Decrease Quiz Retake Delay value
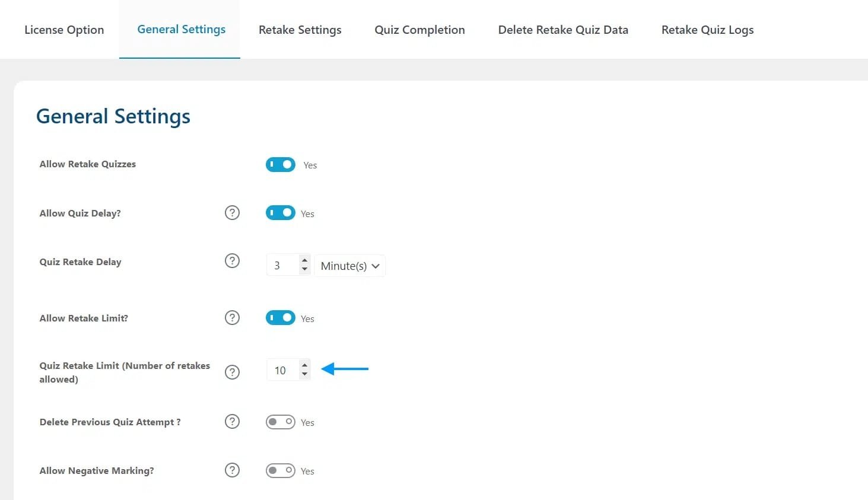 click(304, 269)
